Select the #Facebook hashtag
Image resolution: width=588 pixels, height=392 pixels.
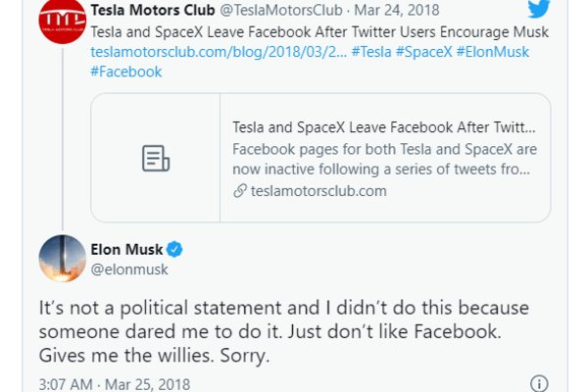point(125,73)
